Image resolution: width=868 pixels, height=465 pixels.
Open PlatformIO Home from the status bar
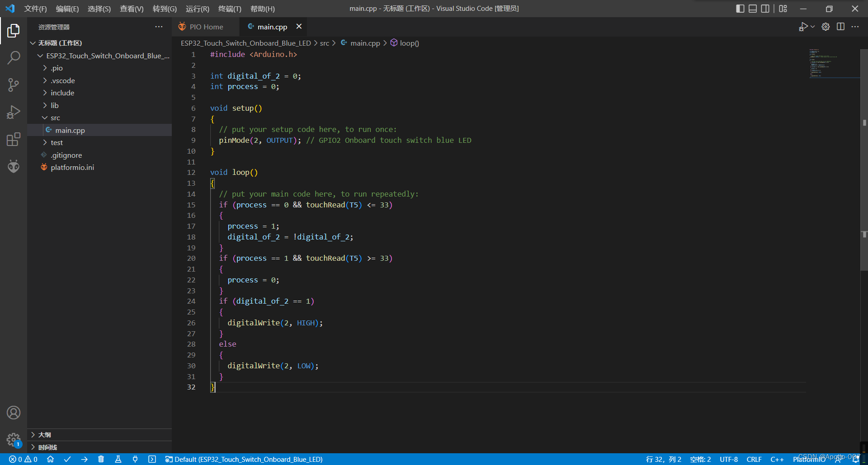50,459
